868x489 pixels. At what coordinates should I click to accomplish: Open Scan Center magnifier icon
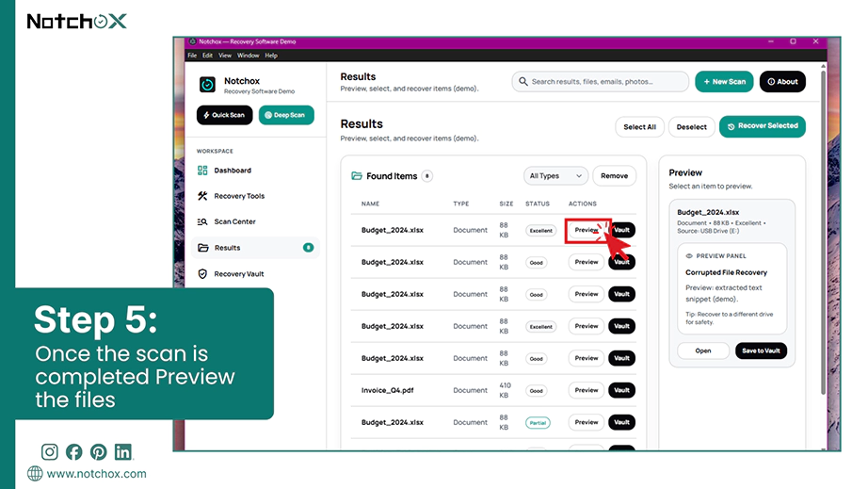(202, 221)
